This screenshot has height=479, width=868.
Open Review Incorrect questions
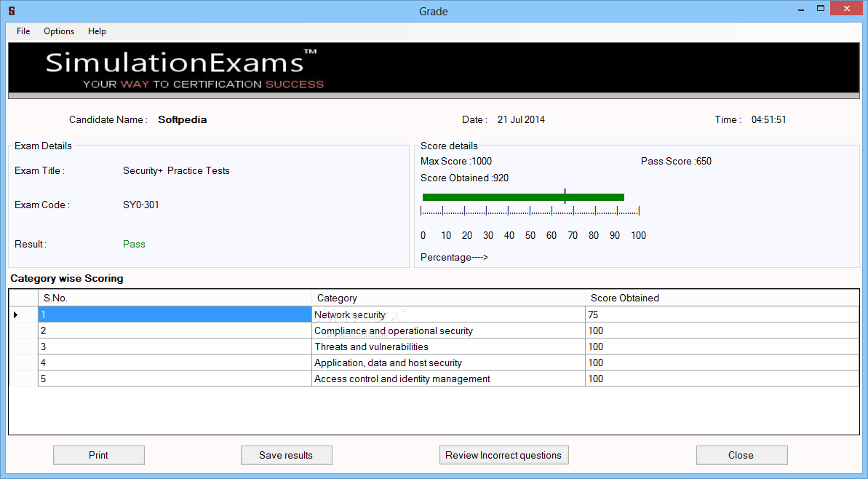tap(503, 455)
